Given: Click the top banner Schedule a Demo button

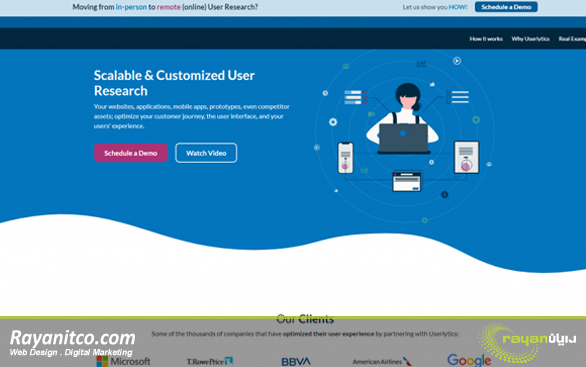Looking at the screenshot, I should tap(506, 7).
